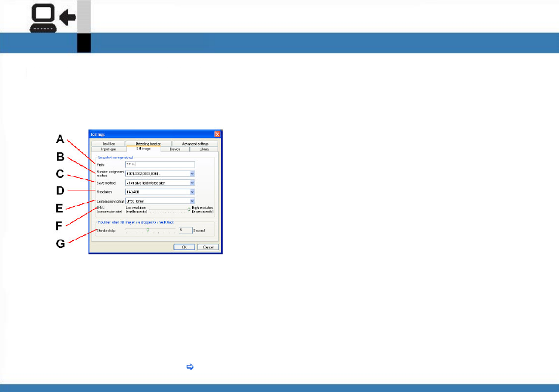Screen dimensions: 559x392
Task: Open the Save method dropdown
Action: (160, 183)
